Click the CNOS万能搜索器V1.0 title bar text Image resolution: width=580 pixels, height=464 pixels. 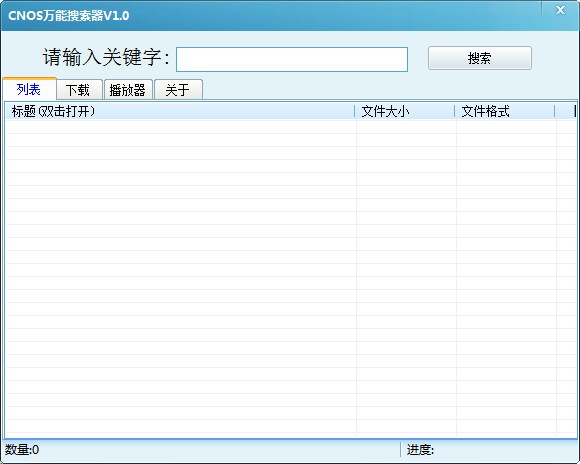click(x=68, y=16)
